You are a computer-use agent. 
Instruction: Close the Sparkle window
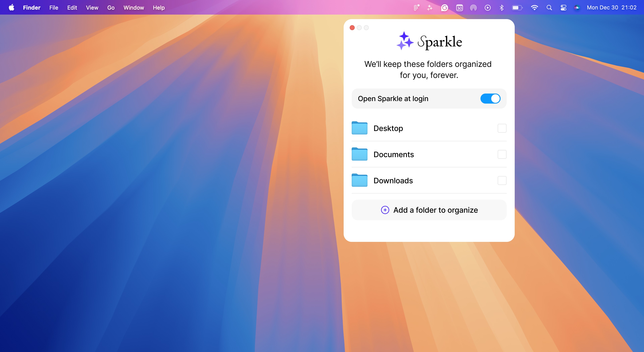tap(352, 28)
